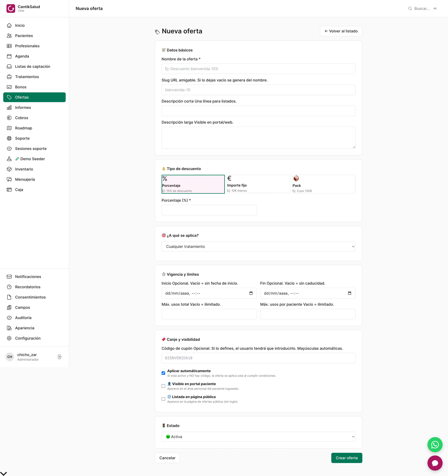Open the WhatsApp floating button
Viewport: 448px width, 476px height.
[435, 445]
